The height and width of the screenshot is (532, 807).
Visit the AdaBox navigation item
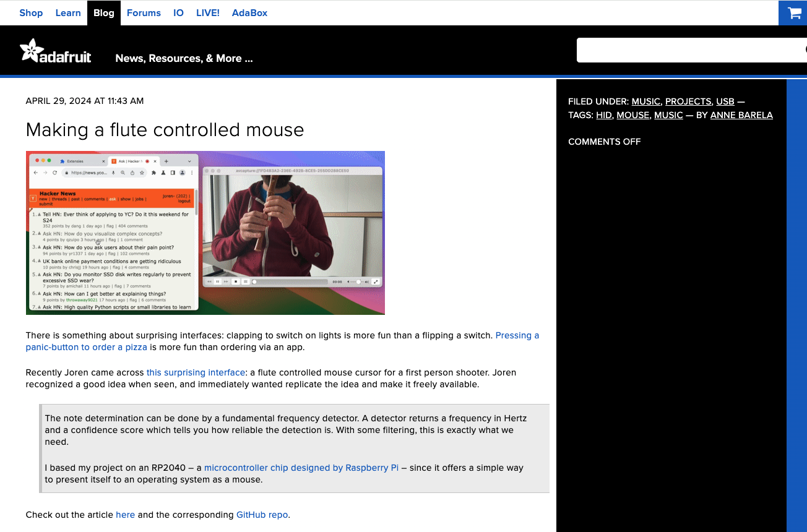click(x=249, y=13)
